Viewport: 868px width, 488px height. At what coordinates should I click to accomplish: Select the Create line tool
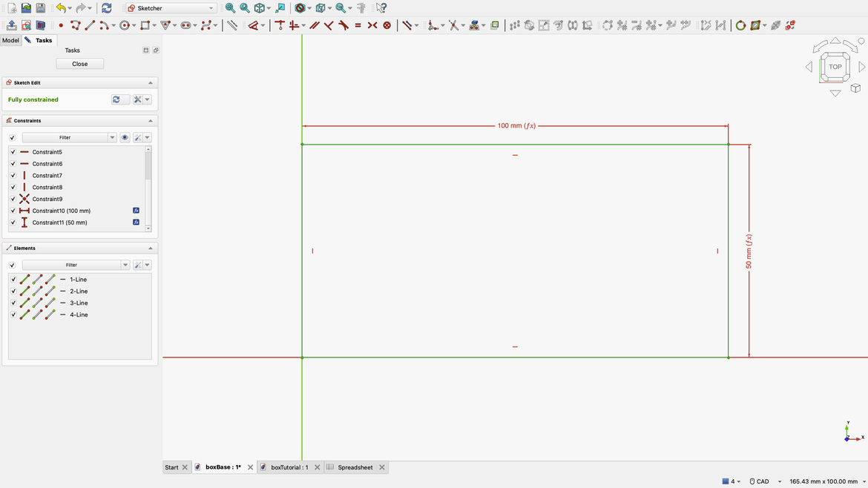click(x=89, y=24)
